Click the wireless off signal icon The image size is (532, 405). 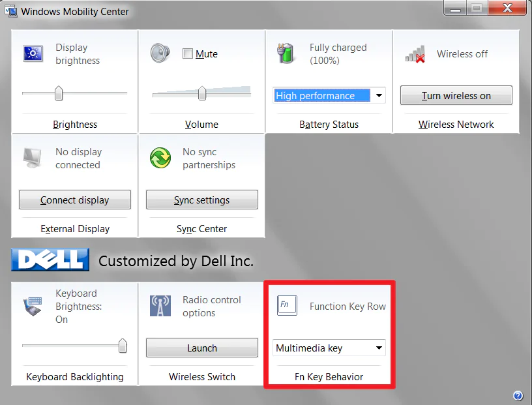click(415, 54)
